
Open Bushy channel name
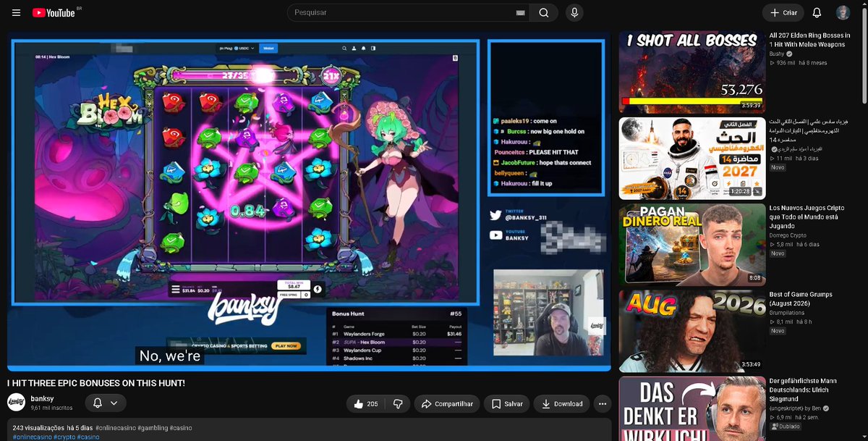(778, 54)
